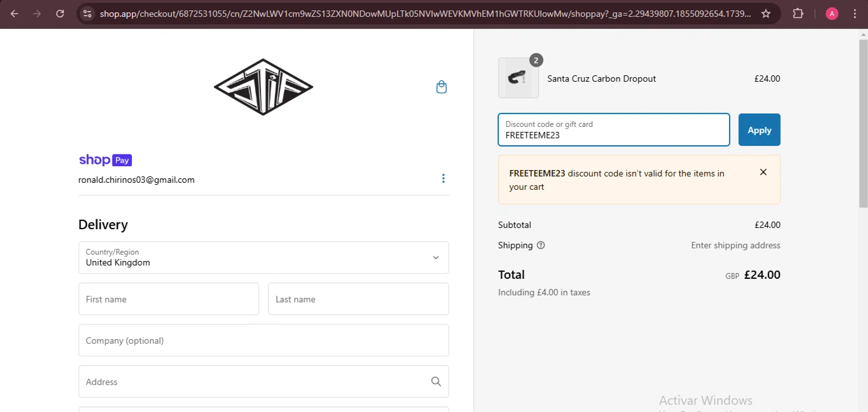Click the Address input field

click(x=263, y=381)
